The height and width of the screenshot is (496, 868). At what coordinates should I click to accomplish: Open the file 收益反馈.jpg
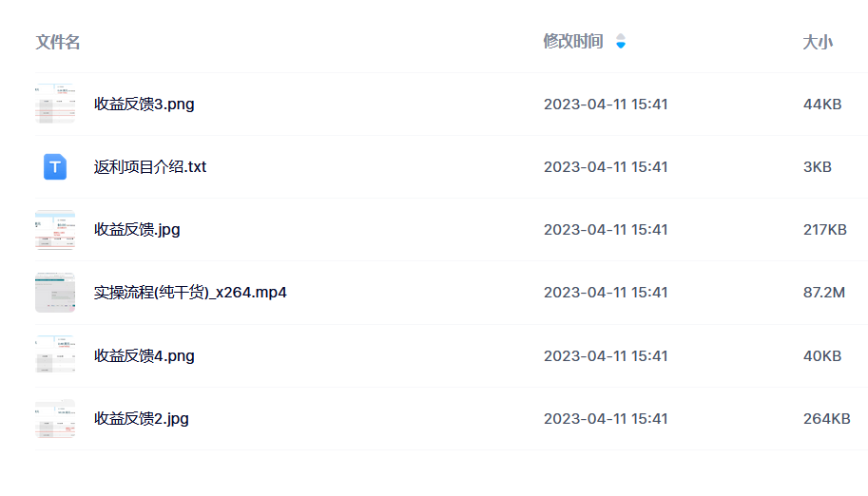(x=137, y=229)
